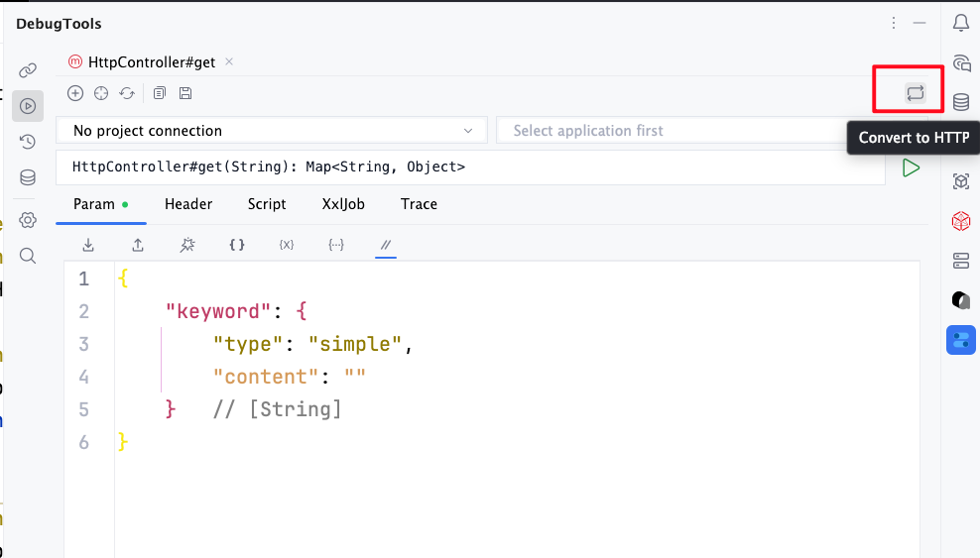
Task: Click the import (download) param icon
Action: (x=88, y=245)
